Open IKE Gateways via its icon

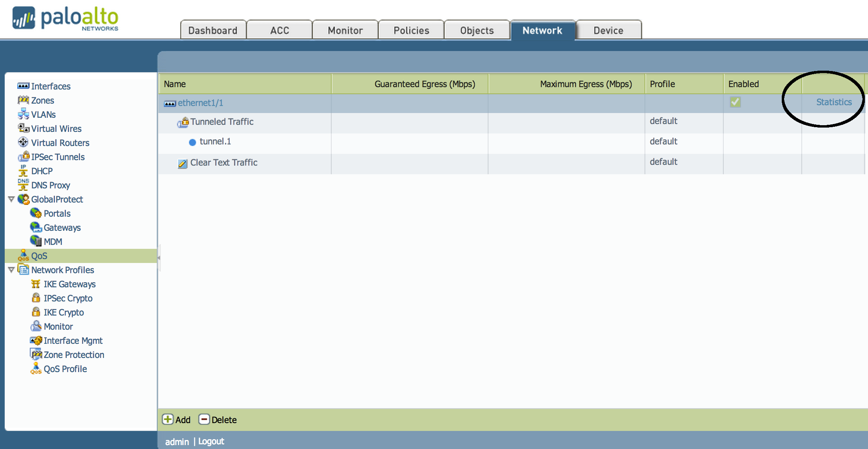(36, 284)
